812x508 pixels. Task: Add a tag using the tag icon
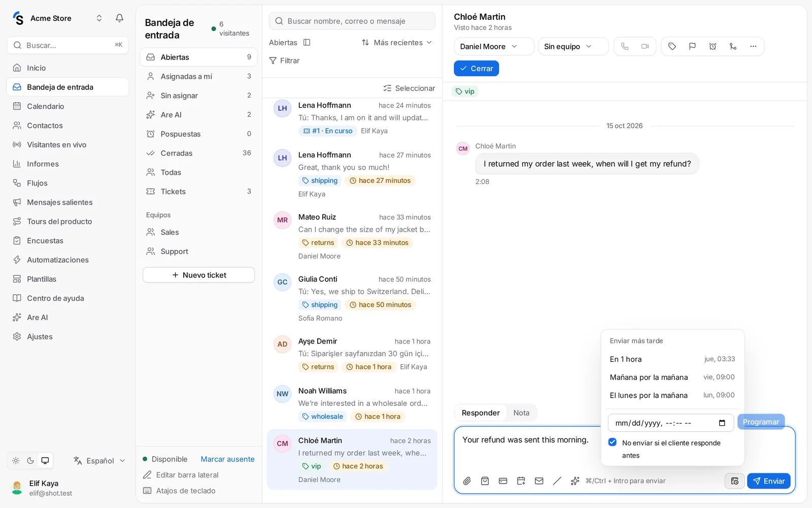[672, 46]
